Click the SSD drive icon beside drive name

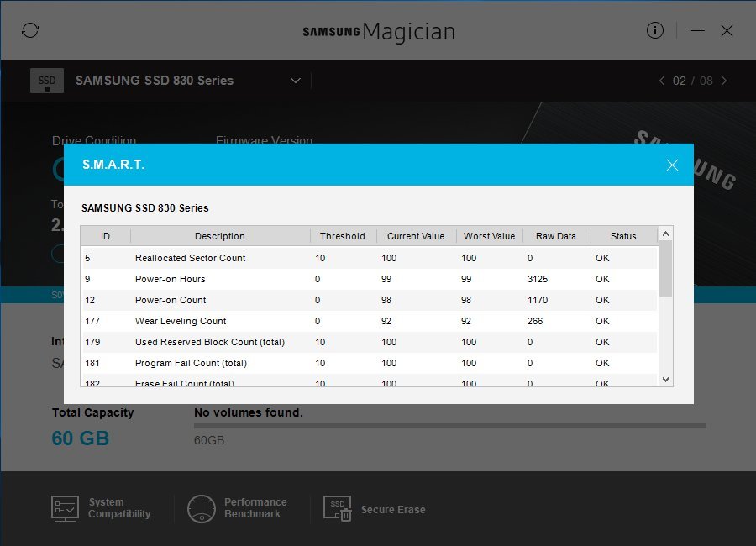click(47, 81)
